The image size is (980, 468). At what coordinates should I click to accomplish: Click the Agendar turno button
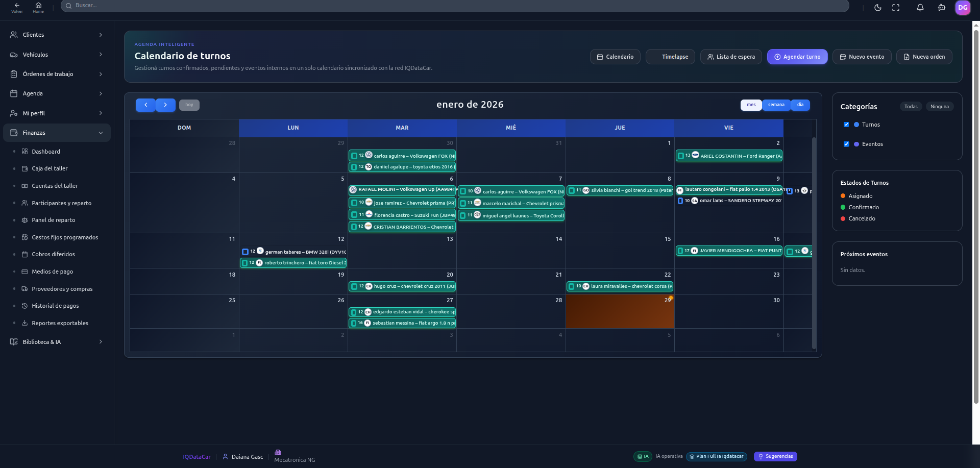[x=797, y=57]
